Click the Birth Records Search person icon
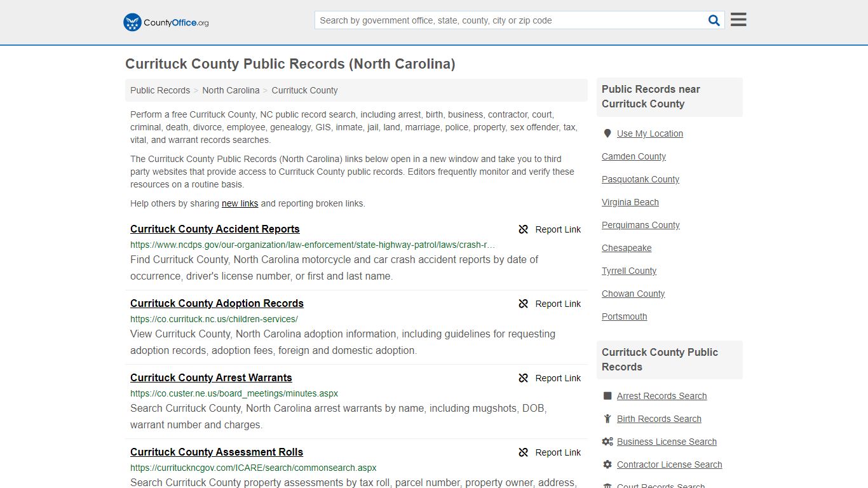This screenshot has height=488, width=868. tap(607, 419)
